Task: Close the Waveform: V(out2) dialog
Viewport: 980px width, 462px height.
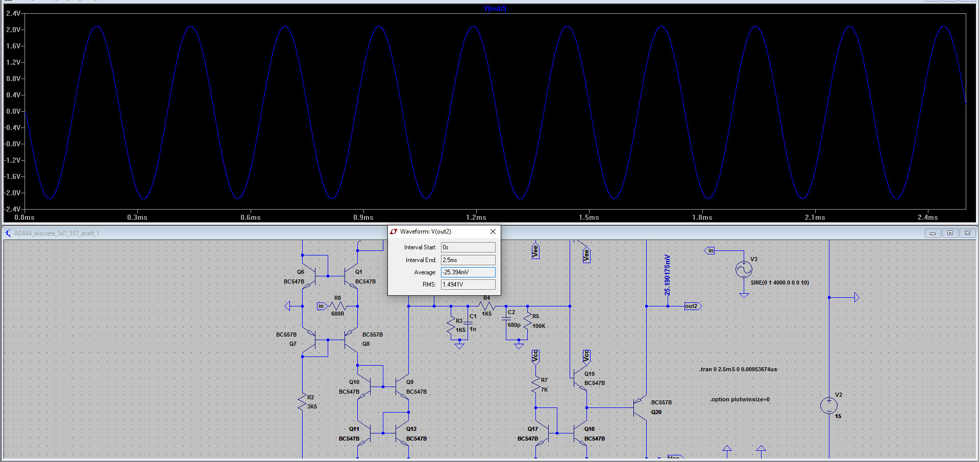Action: coord(493,232)
